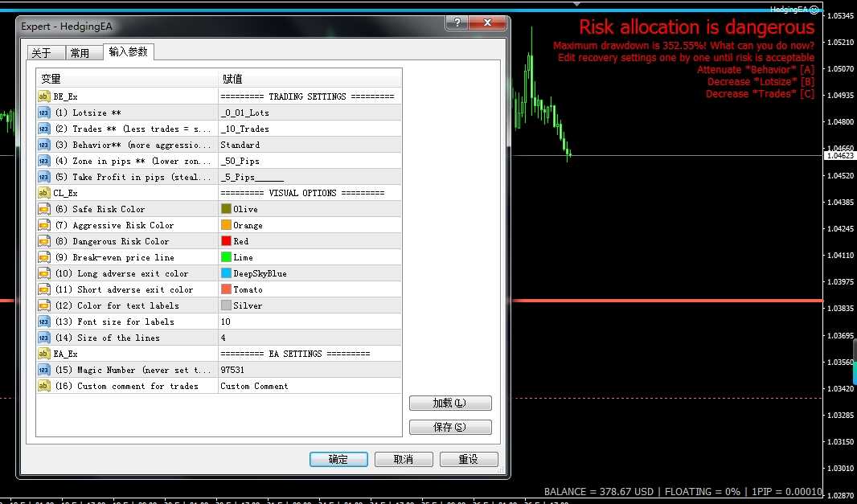
Task: Click the icon beside Lotsize parameter
Action: tap(45, 113)
